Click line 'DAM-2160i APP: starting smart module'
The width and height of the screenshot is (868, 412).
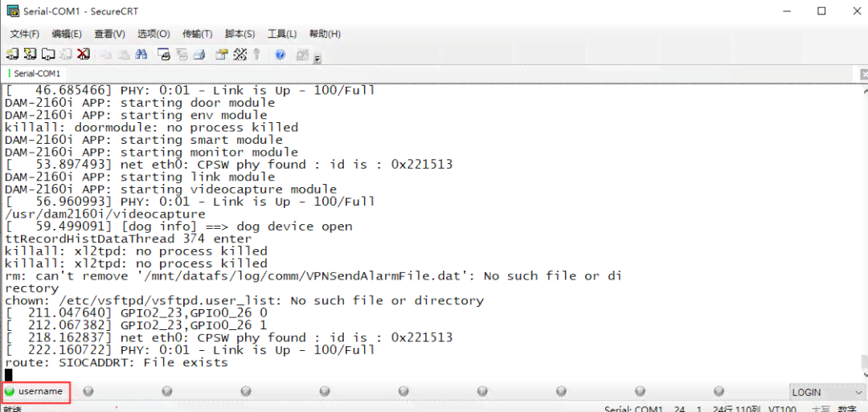tap(143, 140)
